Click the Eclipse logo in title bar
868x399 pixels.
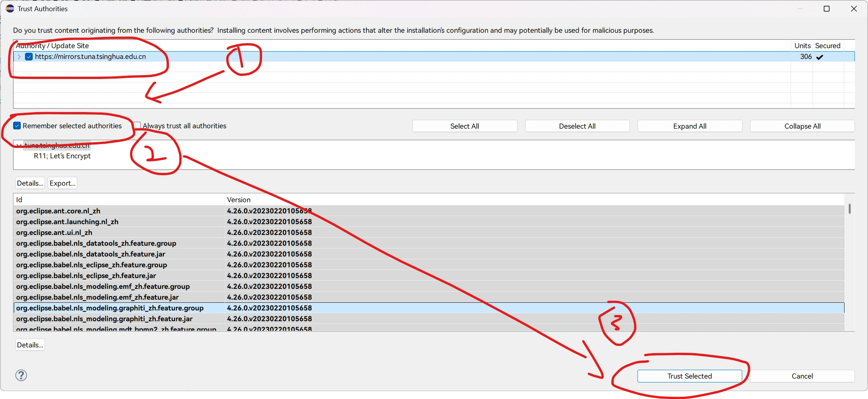[x=10, y=8]
